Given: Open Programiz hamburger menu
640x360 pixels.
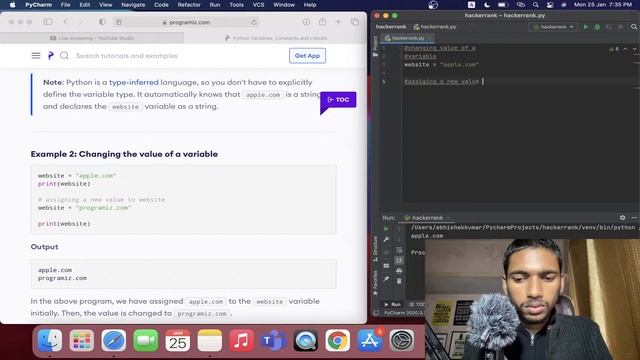Looking at the screenshot, I should [x=36, y=56].
